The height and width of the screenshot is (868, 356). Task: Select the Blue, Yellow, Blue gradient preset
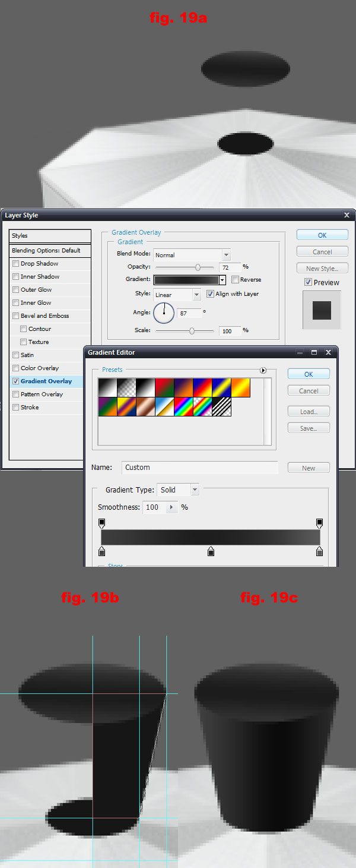pos(221,388)
